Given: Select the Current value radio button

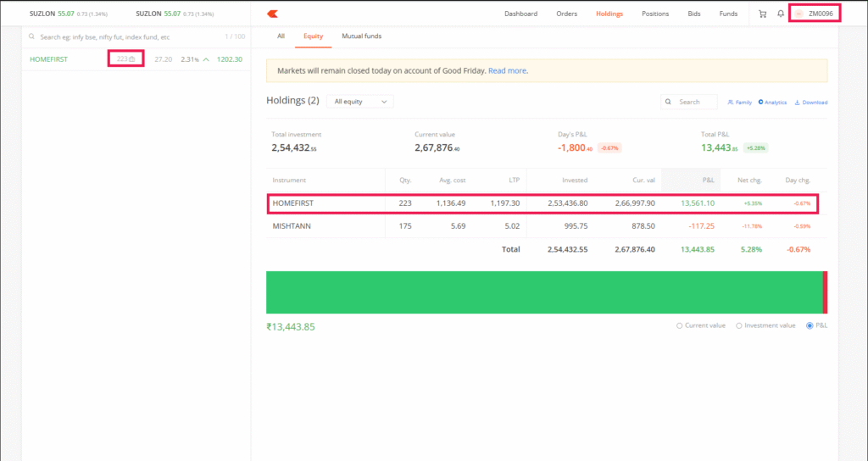Looking at the screenshot, I should click(x=679, y=326).
